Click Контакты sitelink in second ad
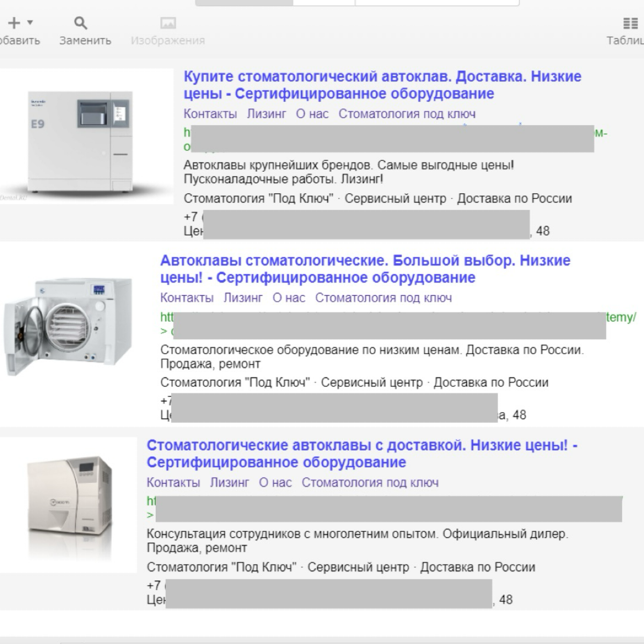Viewport: 644px width, 644px height. [x=187, y=298]
